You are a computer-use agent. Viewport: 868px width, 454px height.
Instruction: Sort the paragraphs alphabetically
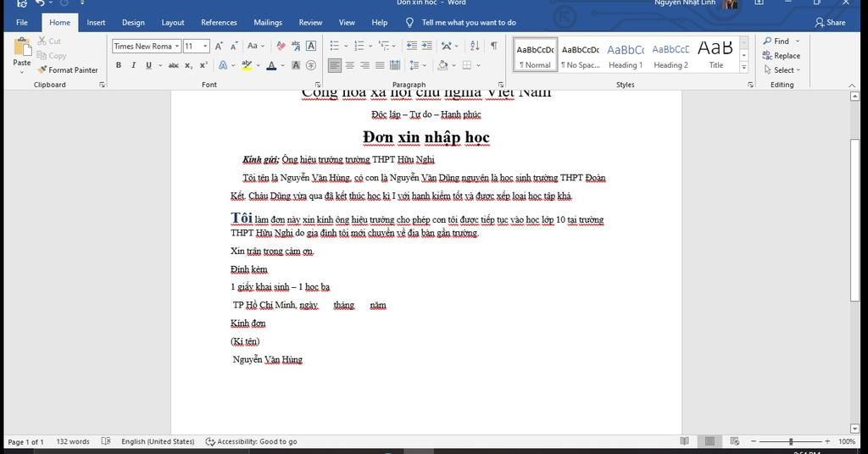click(475, 46)
